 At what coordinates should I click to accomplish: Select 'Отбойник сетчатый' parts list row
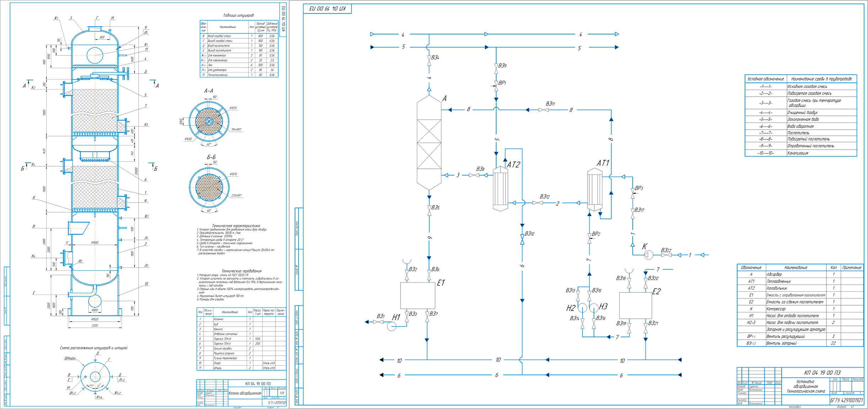pyautogui.click(x=241, y=334)
